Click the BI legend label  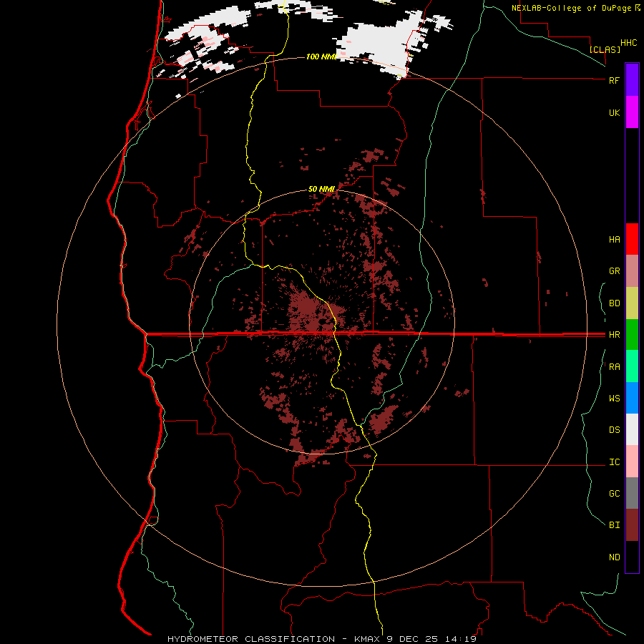(614, 525)
